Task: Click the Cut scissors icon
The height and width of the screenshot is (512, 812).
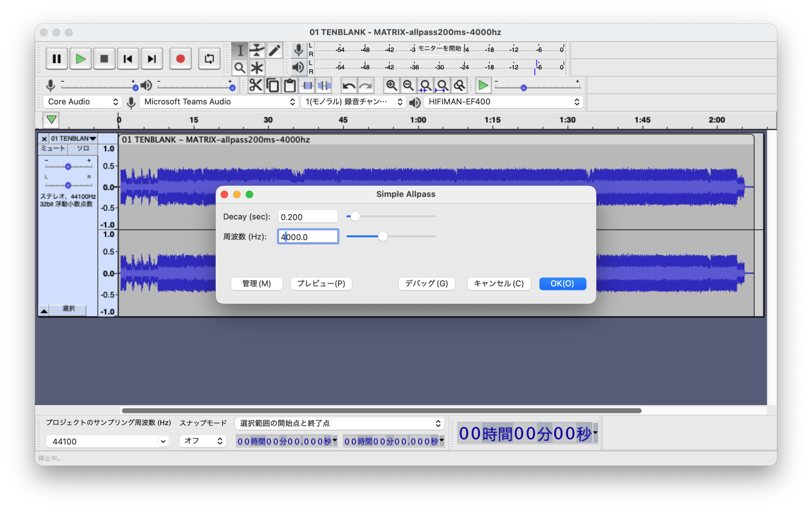Action: coord(256,85)
